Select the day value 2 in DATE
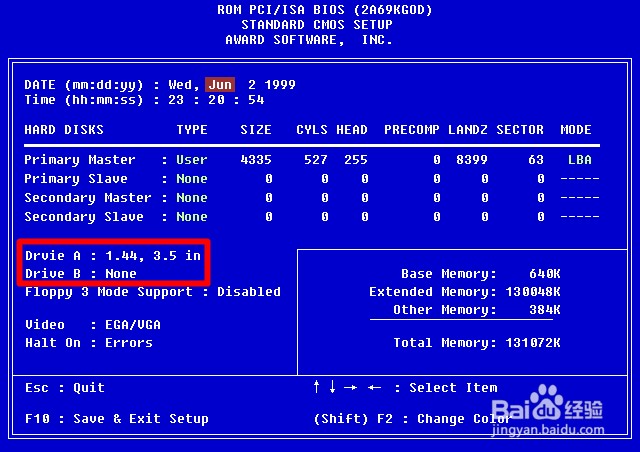 click(x=252, y=85)
